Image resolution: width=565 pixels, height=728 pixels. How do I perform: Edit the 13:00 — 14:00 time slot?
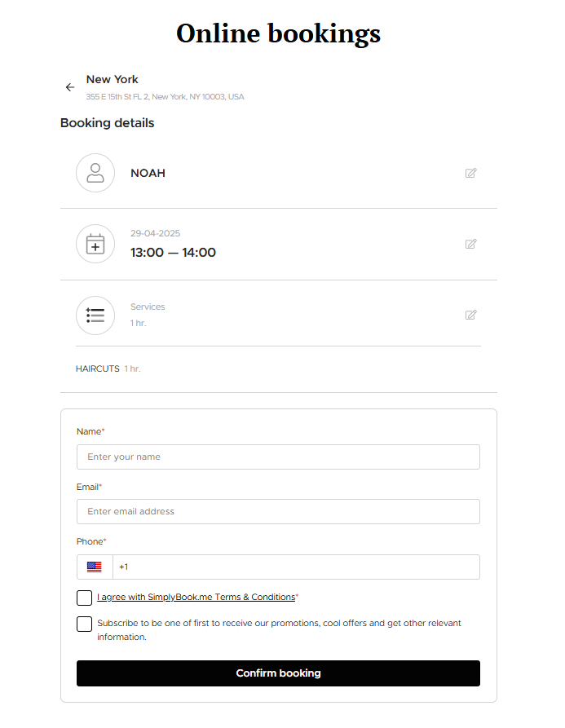[470, 245]
